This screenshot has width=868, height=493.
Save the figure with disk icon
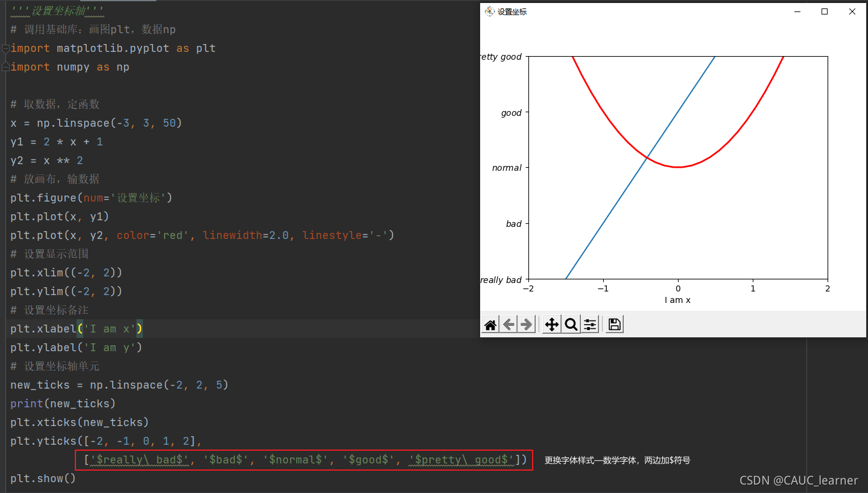tap(615, 325)
